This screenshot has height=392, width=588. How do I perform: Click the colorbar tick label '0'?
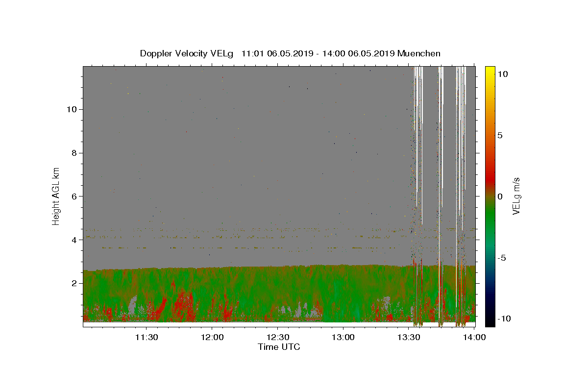point(500,196)
